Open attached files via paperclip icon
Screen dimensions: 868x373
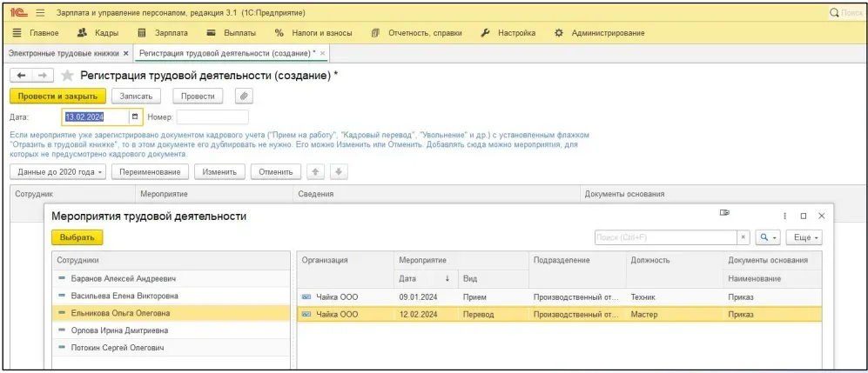244,97
